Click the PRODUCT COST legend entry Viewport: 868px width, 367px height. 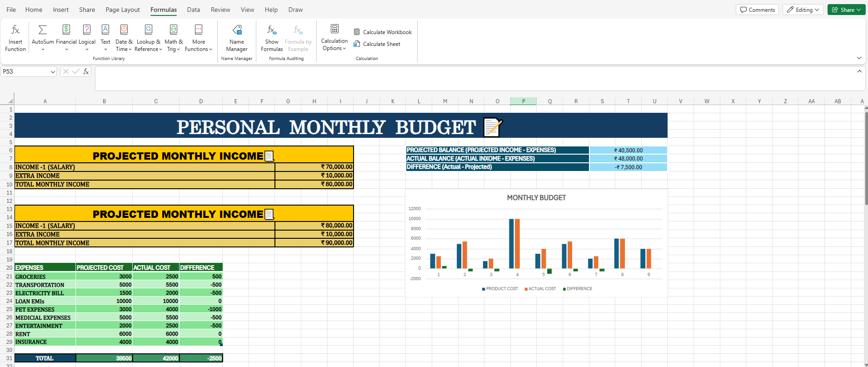[x=500, y=289]
